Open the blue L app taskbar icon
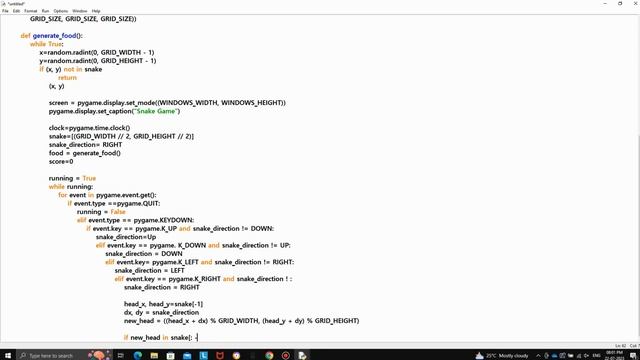640x360 pixels. pos(203,356)
